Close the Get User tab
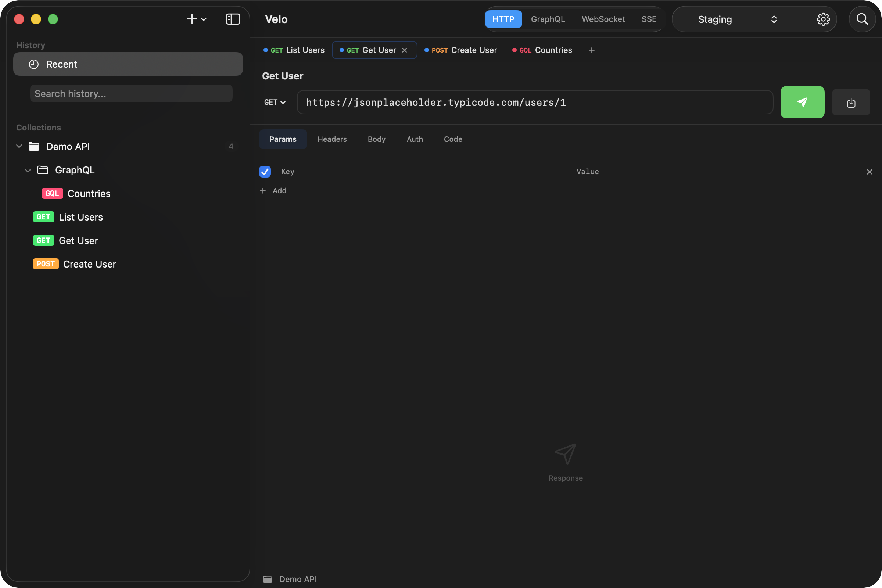 point(404,50)
